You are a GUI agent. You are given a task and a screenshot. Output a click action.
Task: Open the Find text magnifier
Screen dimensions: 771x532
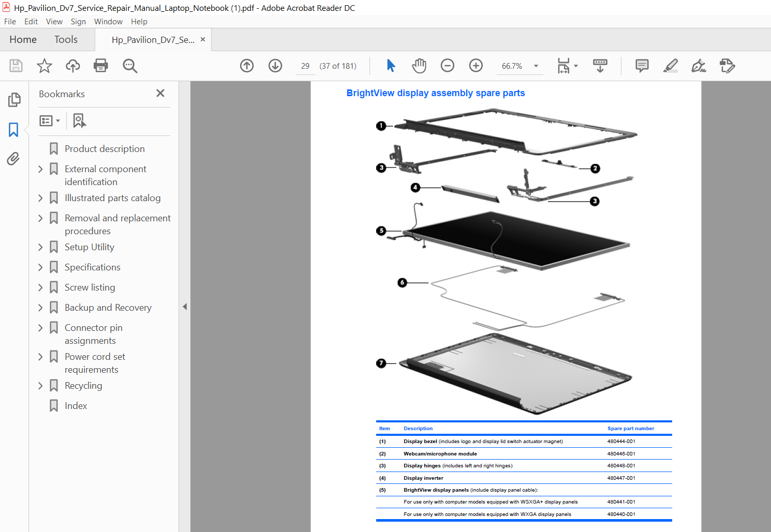tap(130, 66)
